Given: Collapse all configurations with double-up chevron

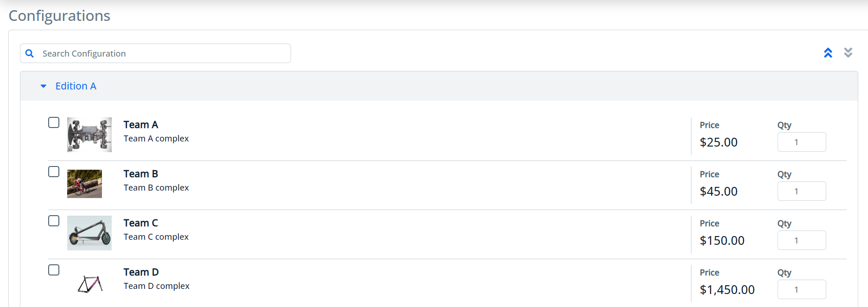Looking at the screenshot, I should coord(828,53).
